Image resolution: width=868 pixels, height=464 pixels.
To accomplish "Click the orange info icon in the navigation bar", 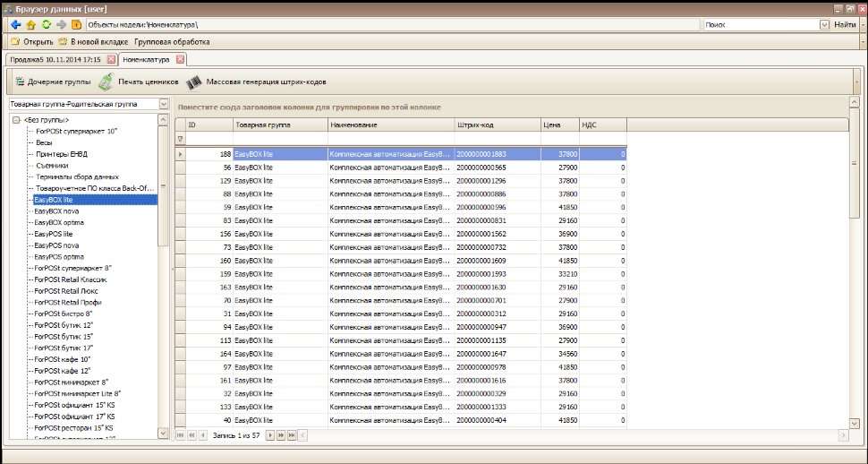I will tap(76, 25).
